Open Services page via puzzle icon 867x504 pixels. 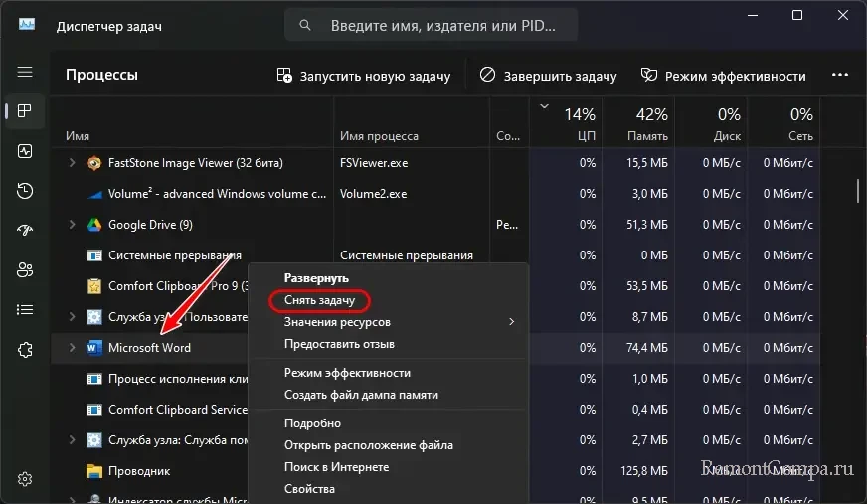point(25,349)
